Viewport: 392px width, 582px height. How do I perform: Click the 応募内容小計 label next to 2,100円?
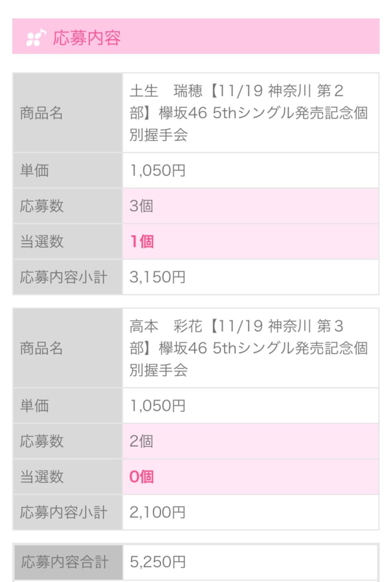click(64, 512)
